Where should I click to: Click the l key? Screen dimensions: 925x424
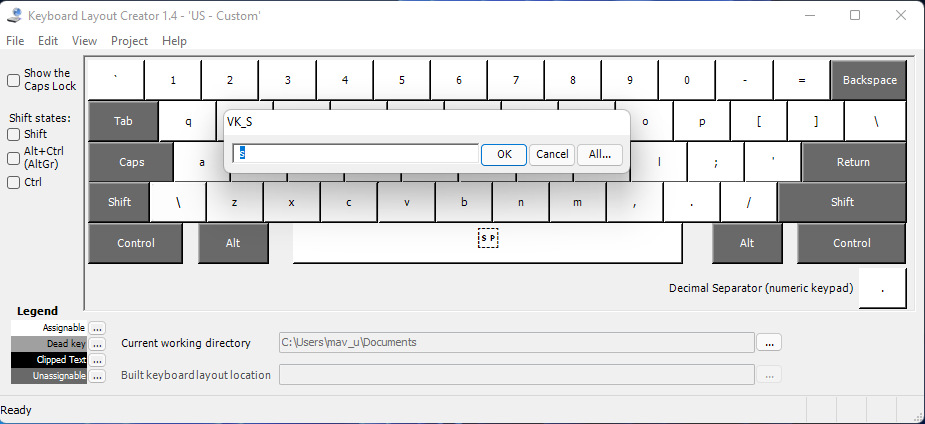point(658,162)
